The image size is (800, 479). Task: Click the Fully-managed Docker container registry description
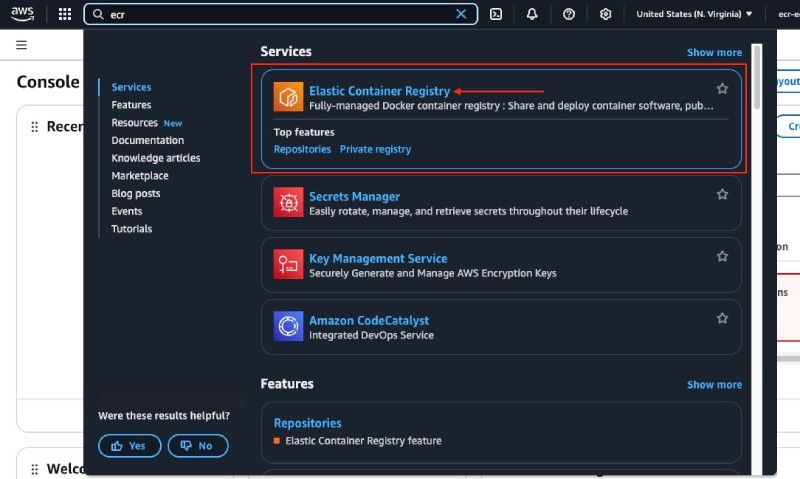[x=511, y=106]
